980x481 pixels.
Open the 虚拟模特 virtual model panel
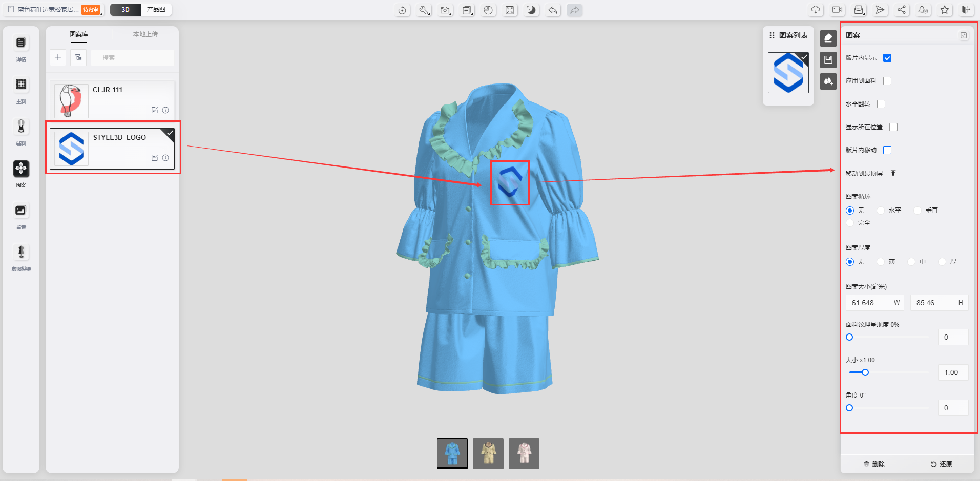[x=21, y=253]
